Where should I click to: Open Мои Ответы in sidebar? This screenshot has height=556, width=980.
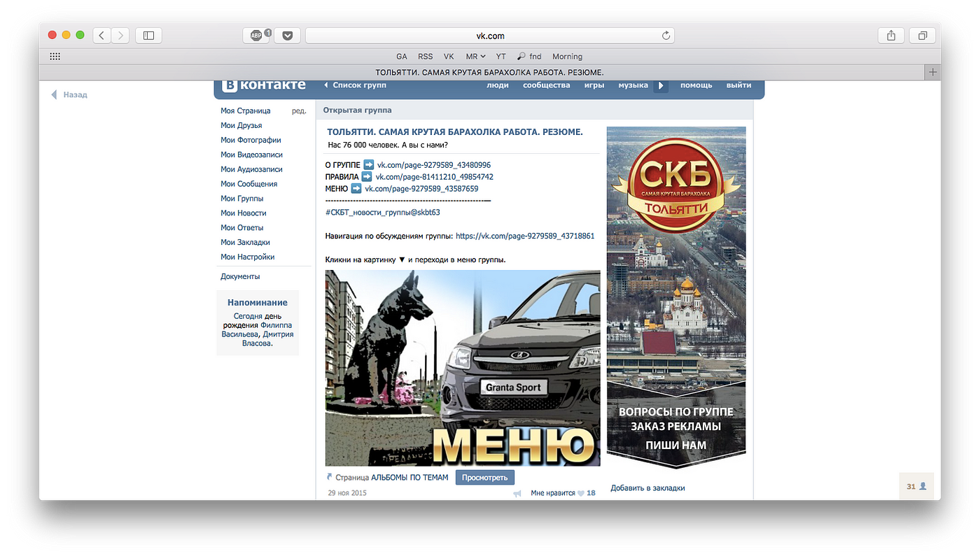point(241,228)
